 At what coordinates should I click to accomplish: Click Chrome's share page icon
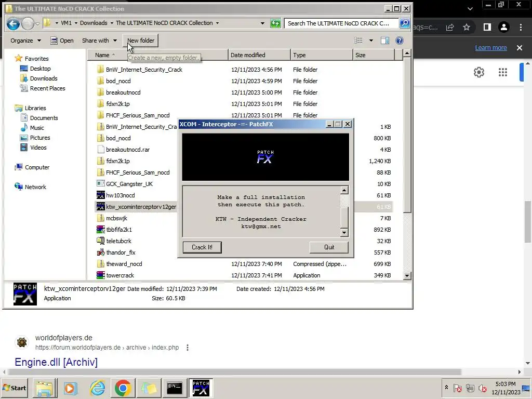point(450,27)
